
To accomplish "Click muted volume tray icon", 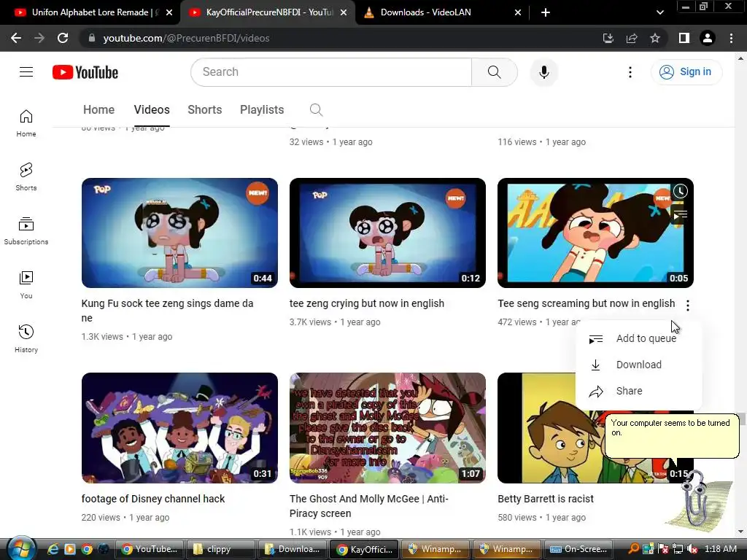I will [x=692, y=549].
